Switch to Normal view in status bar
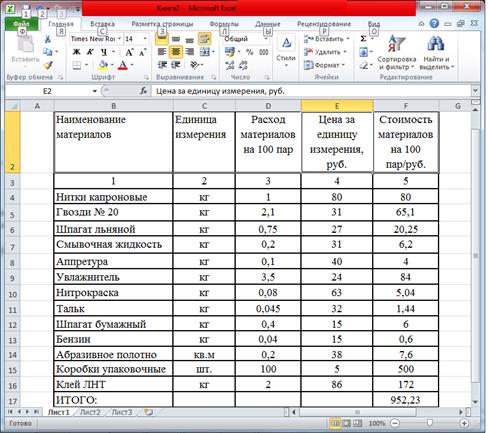This screenshot has width=490, height=433. click(x=335, y=423)
